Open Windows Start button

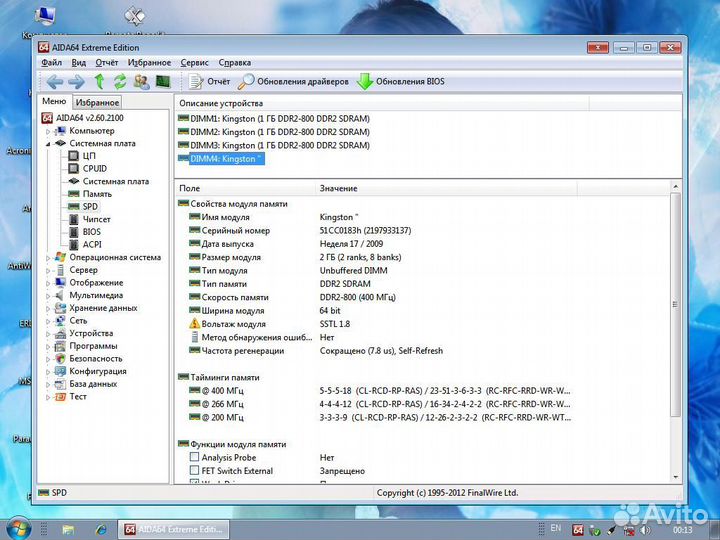(18, 529)
